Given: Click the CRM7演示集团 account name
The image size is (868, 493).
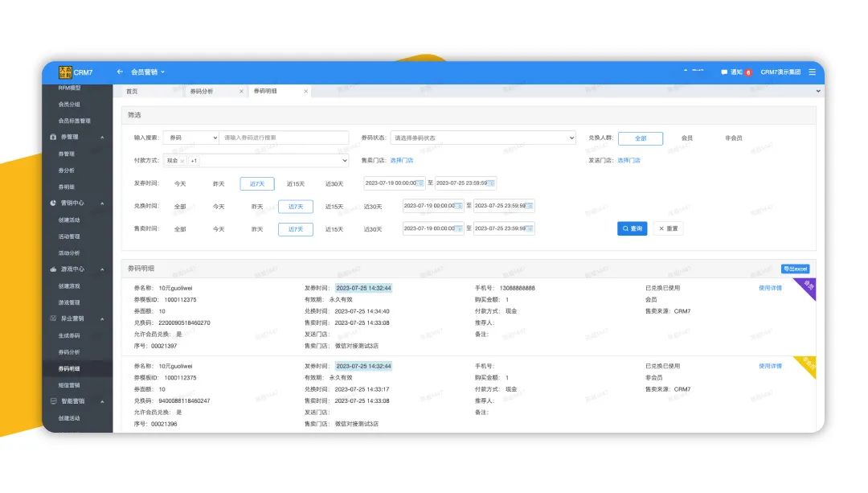Looking at the screenshot, I should pyautogui.click(x=780, y=72).
